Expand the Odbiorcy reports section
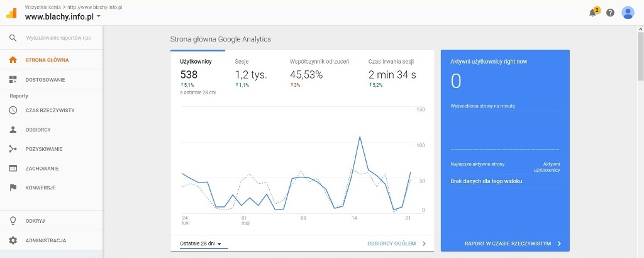644x258 pixels. click(52, 130)
